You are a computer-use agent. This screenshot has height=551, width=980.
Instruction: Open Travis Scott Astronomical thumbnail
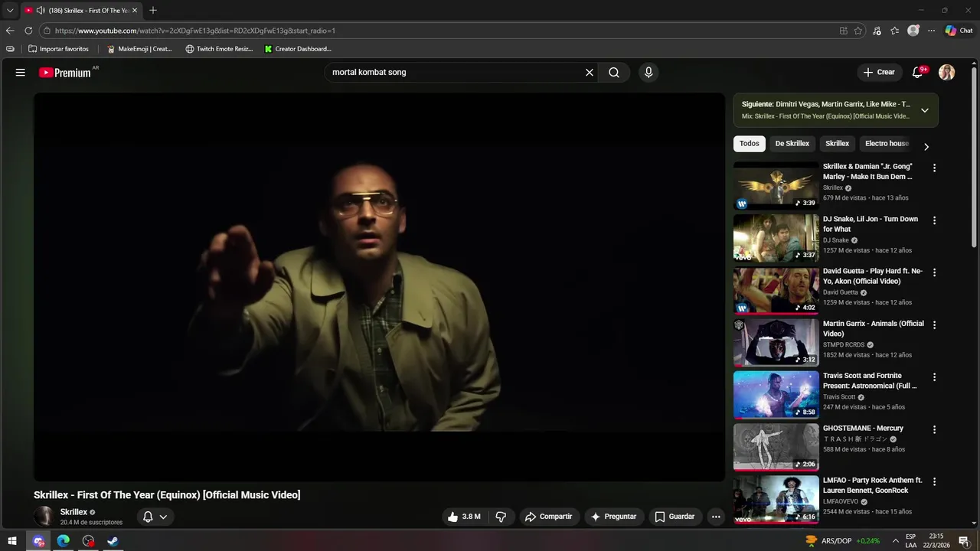point(776,395)
